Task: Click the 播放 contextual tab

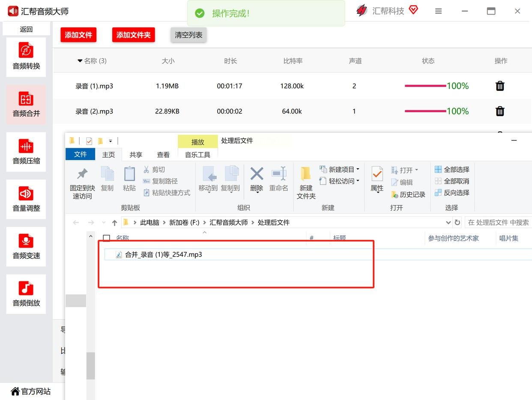Action: (x=197, y=142)
